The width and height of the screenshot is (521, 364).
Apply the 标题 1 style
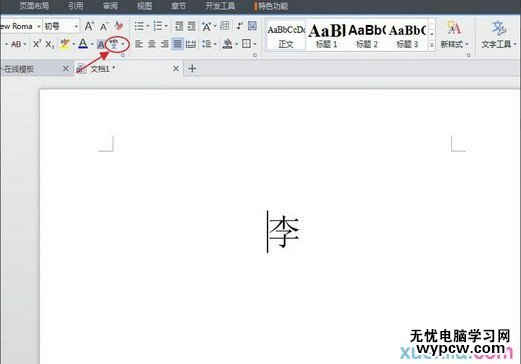click(326, 35)
